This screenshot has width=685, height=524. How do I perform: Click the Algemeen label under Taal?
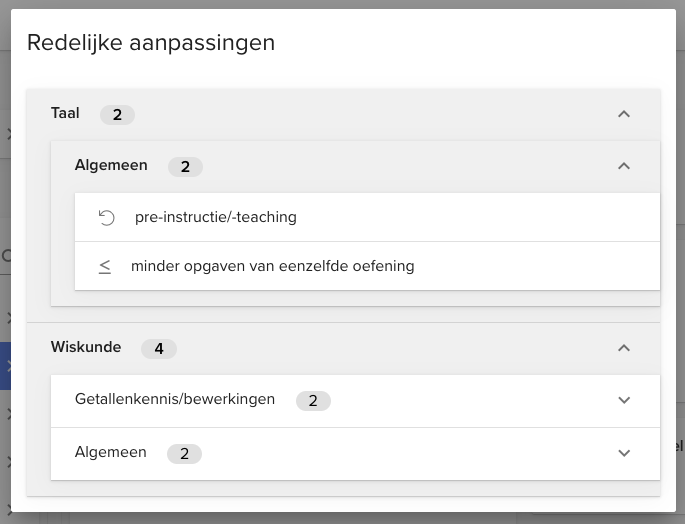point(111,165)
